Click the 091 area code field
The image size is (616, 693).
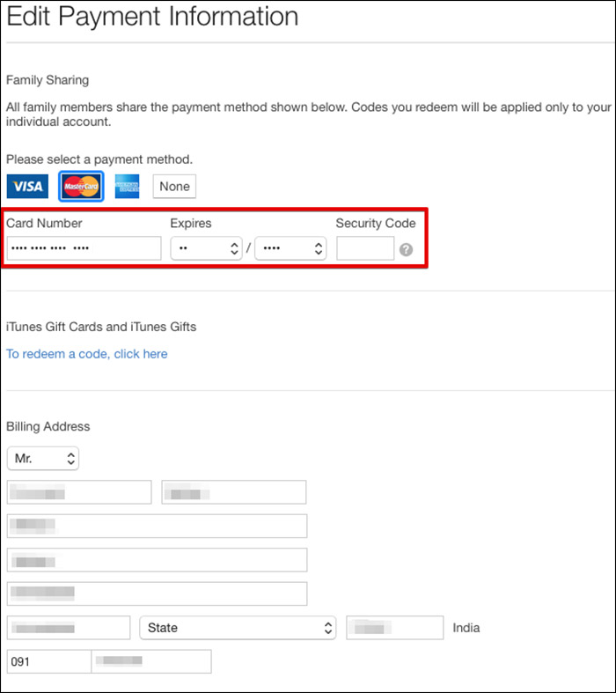click(48, 661)
